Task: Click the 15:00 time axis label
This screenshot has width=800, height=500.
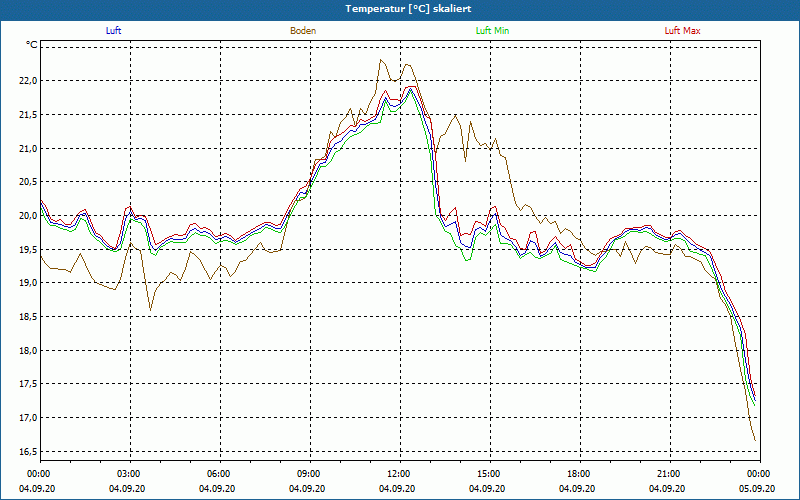Action: (490, 473)
